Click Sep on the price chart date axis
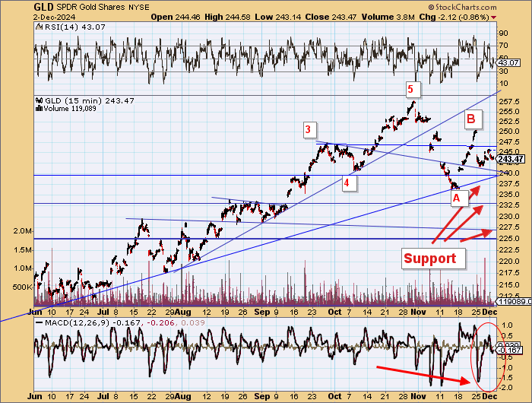The height and width of the screenshot is (403, 532). [262, 312]
